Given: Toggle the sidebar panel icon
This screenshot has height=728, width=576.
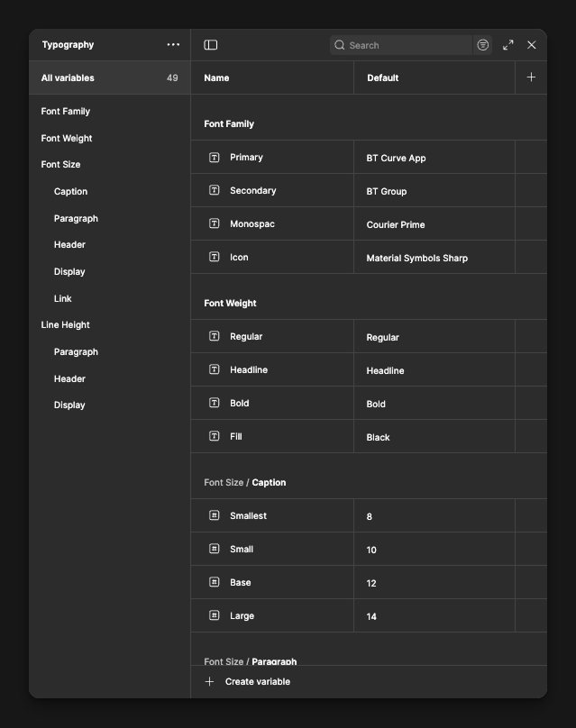Looking at the screenshot, I should tap(211, 45).
